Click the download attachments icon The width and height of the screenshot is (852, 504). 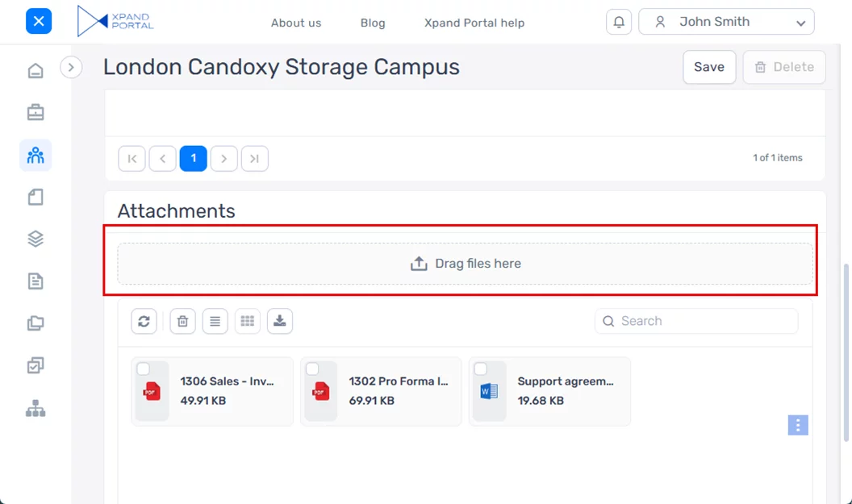(280, 321)
